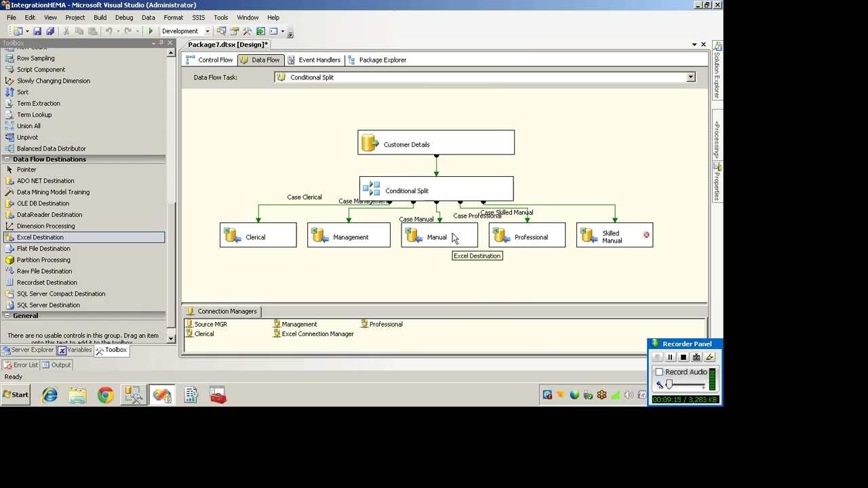868x488 pixels.
Task: Click the red error icon on Skilled Manual
Action: point(646,235)
